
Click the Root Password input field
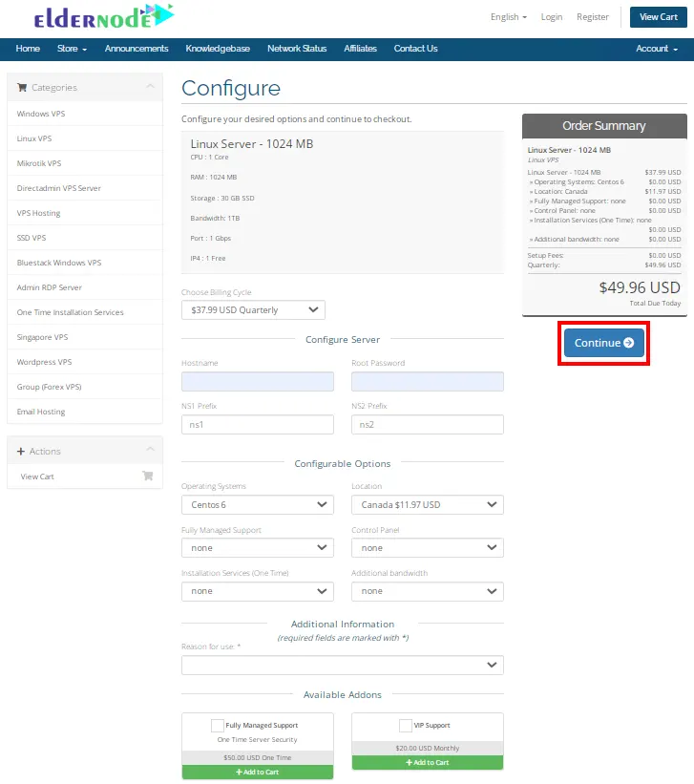point(428,382)
